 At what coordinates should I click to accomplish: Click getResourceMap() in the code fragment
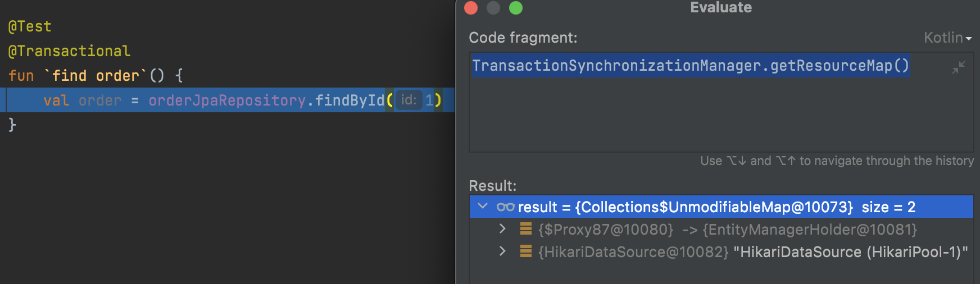[840, 66]
